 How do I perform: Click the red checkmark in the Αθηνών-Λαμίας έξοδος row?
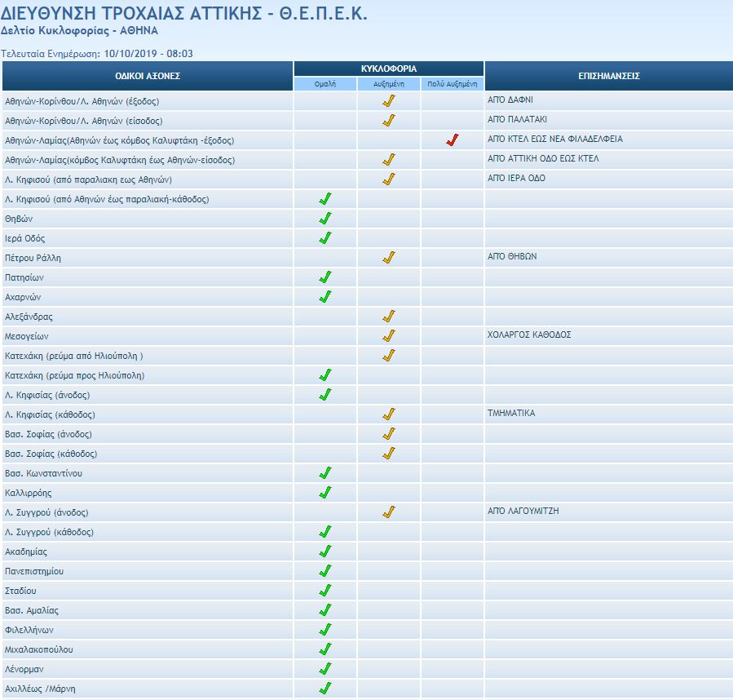(453, 140)
